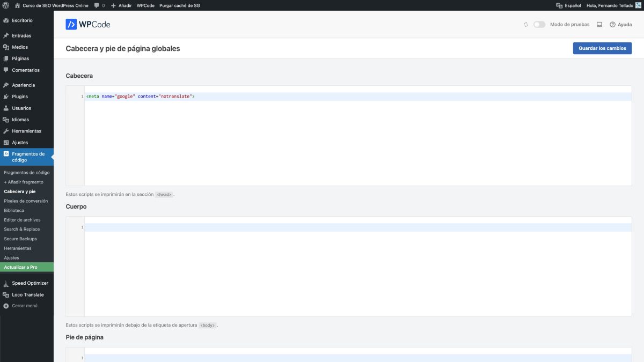Screen dimensions: 644x362
Task: Switch to Píxeles de conversión section
Action: (x=25, y=201)
